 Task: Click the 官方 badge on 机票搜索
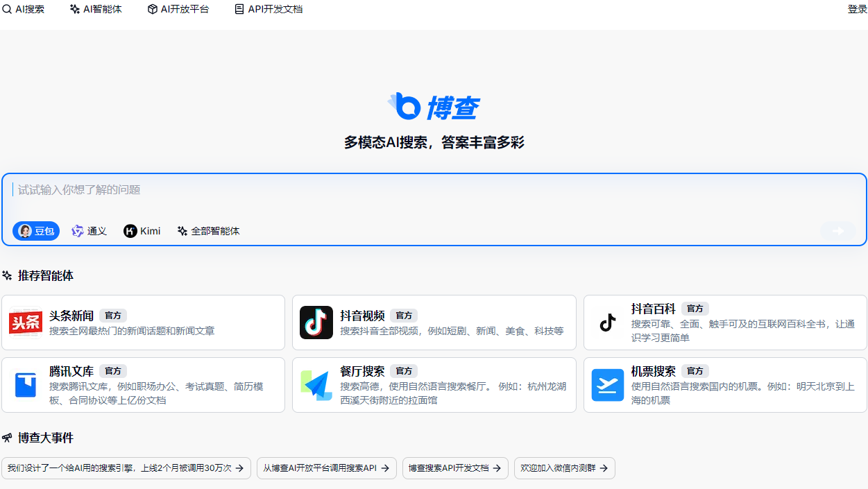(695, 371)
